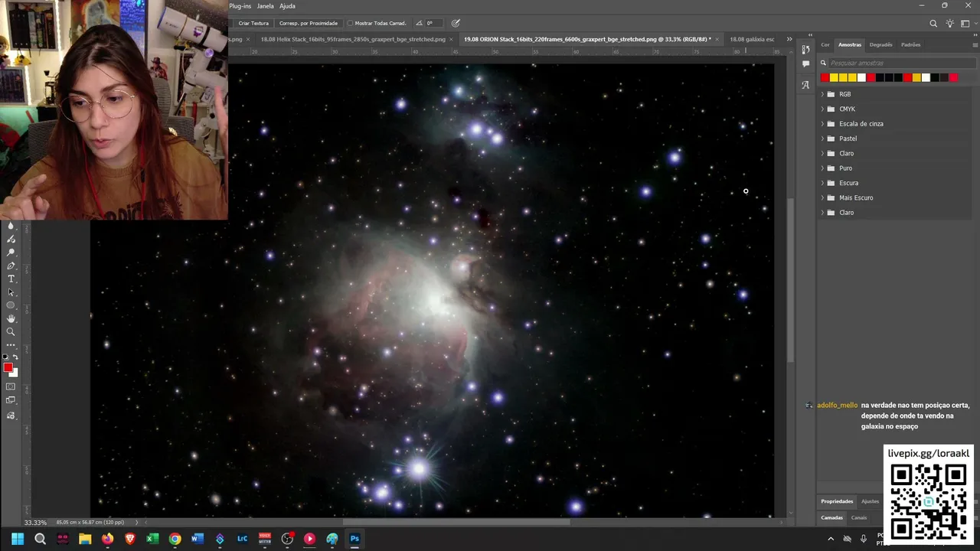Switch to the Degradês panel tab
Image resolution: width=980 pixels, height=551 pixels.
coord(880,45)
